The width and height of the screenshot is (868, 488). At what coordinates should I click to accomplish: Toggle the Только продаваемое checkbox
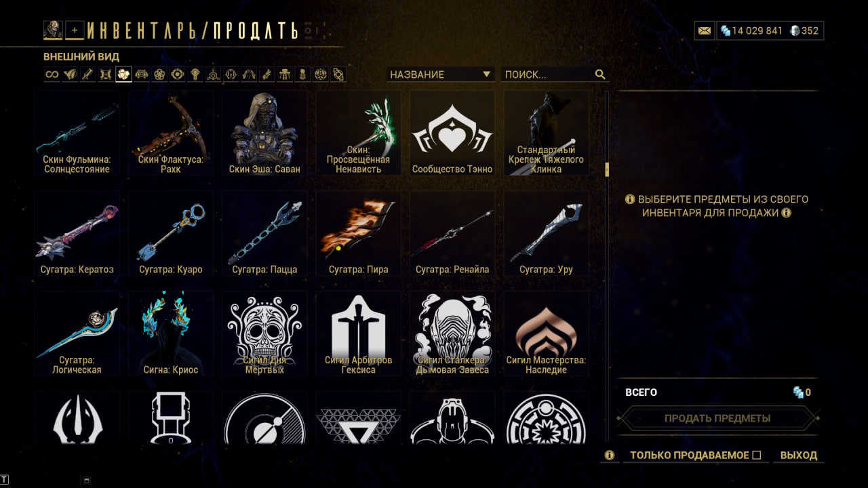[757, 455]
